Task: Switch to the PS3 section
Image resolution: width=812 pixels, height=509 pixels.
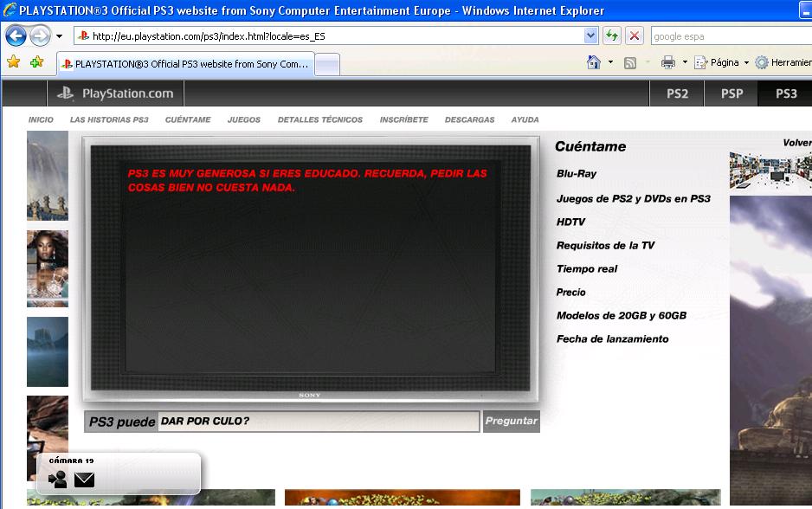Action: click(x=785, y=93)
